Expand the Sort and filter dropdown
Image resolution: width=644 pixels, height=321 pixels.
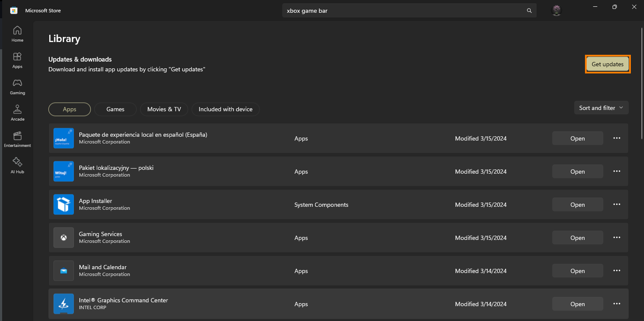601,108
